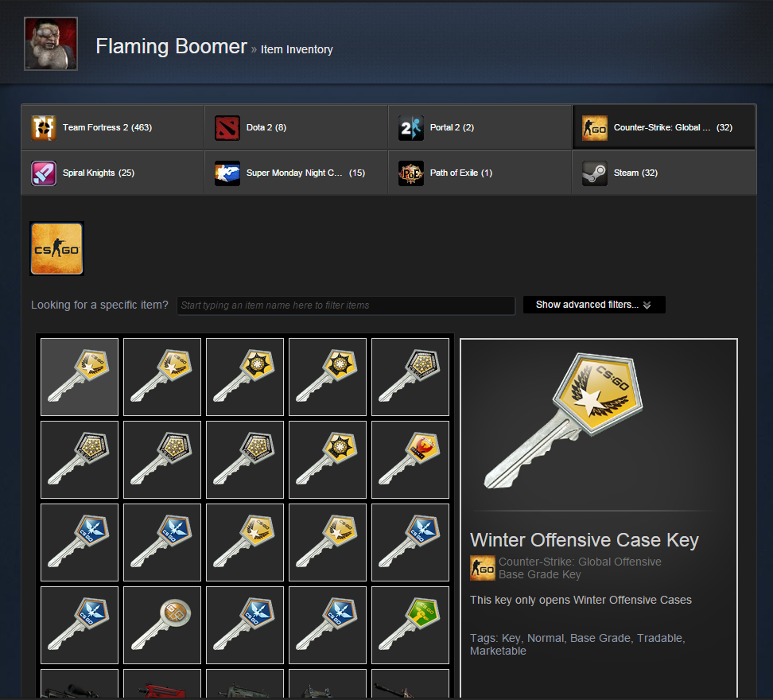This screenshot has height=700, width=773.
Task: Click the Counter-Strike: Global Offensive game link
Action: 580,562
